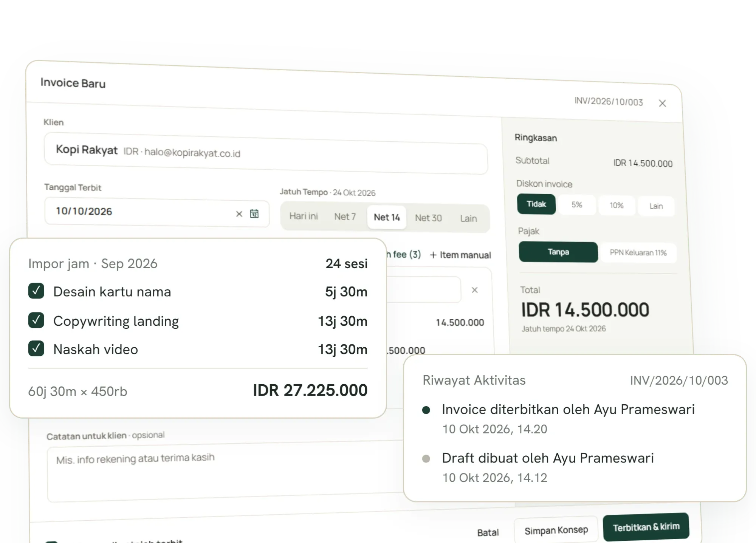756x543 pixels.
Task: Select Net 7 due date option
Action: [345, 217]
